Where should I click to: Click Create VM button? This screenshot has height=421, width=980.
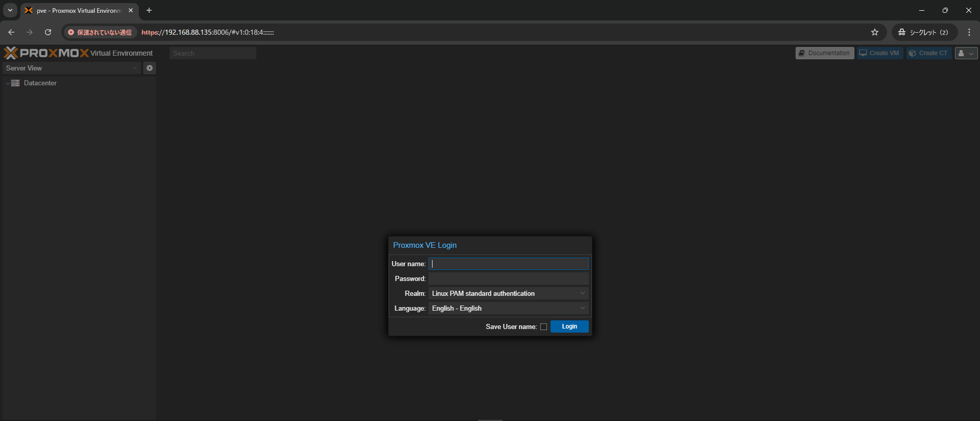coord(880,53)
